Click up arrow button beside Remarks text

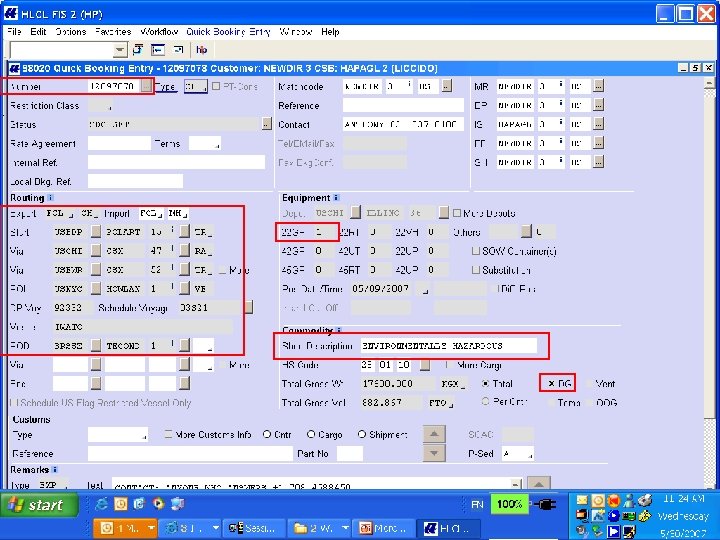click(539, 484)
